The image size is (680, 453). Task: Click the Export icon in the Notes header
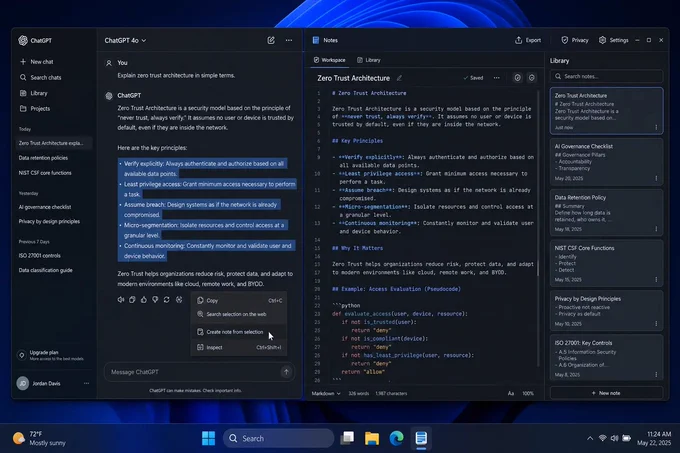pos(518,40)
